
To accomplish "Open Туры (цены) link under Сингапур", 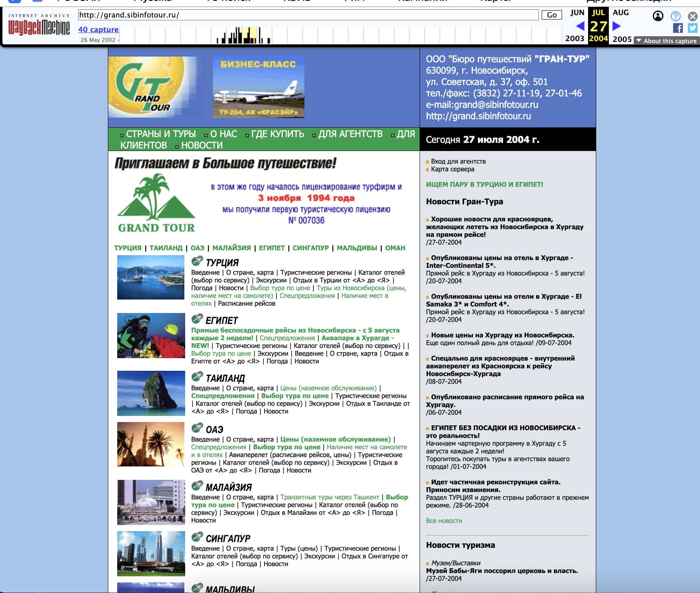I will 299,548.
